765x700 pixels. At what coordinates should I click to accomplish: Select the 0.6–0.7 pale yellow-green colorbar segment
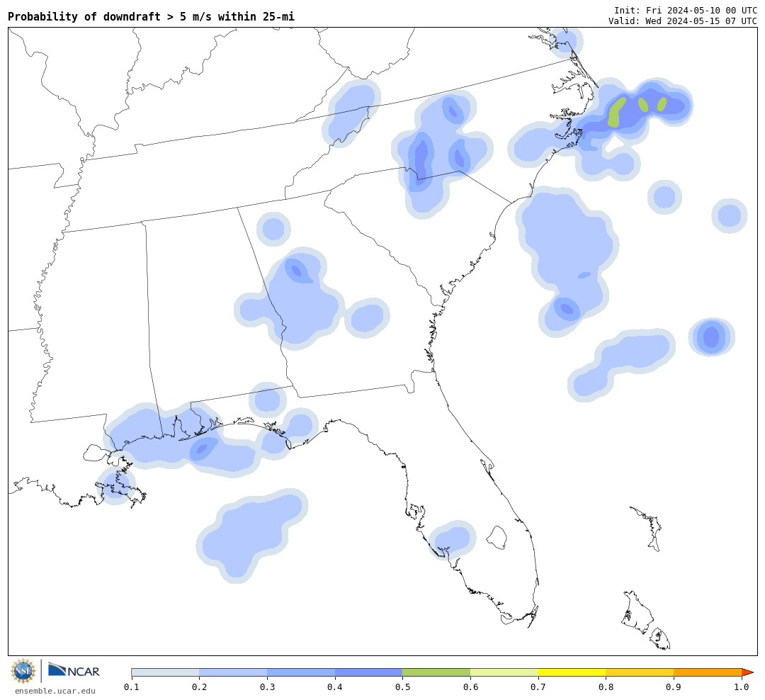pos(504,672)
